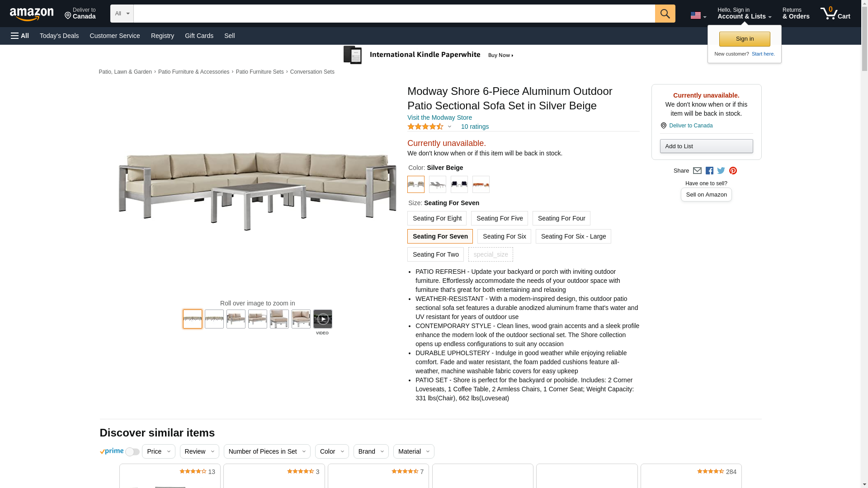Select the Seating For Five size
The height and width of the screenshot is (488, 868).
tap(499, 218)
